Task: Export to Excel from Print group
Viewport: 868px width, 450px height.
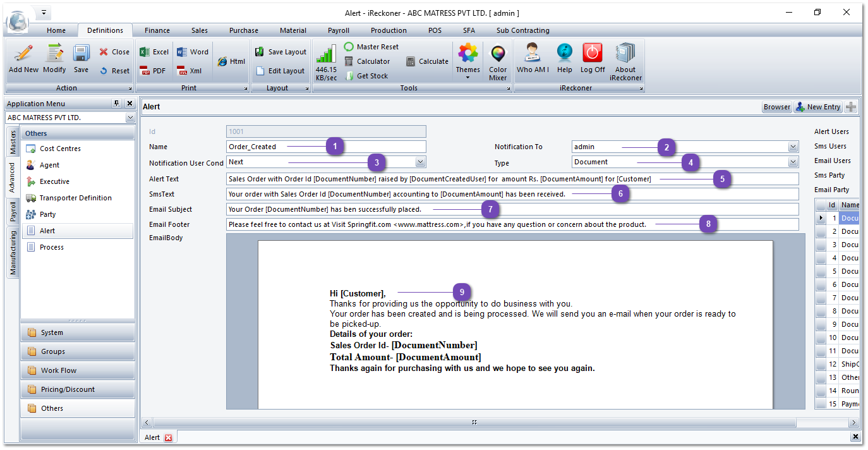Action: (x=154, y=52)
